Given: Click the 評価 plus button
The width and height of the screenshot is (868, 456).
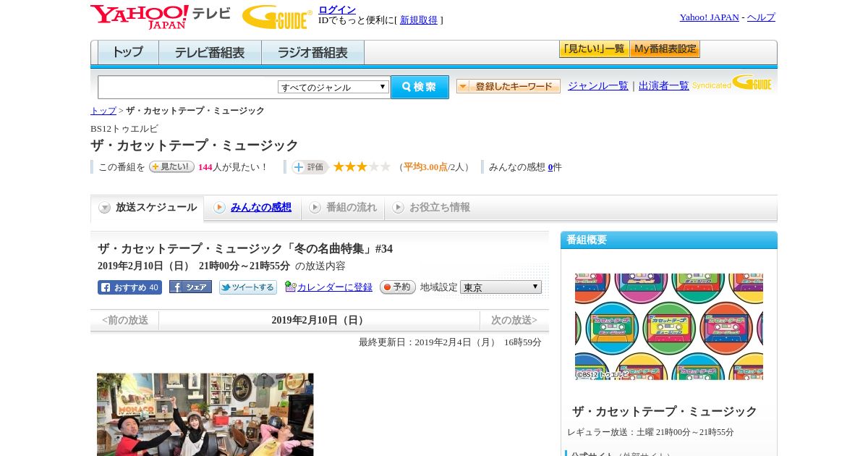Looking at the screenshot, I should pyautogui.click(x=310, y=167).
